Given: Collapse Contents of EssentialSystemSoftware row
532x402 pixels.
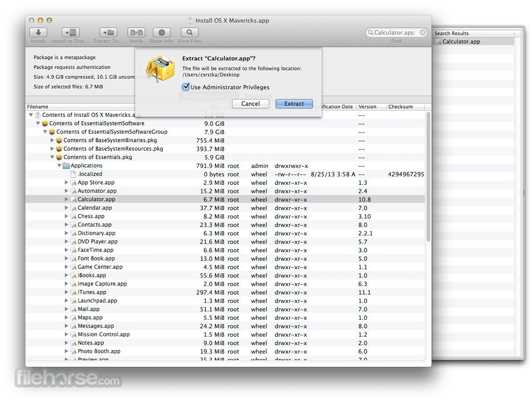Looking at the screenshot, I should 38,123.
